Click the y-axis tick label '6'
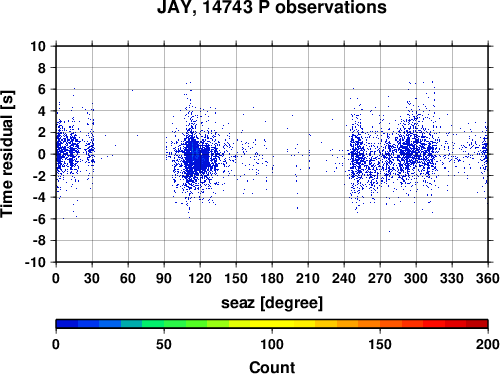Screen dimensions: 500x374 pyautogui.click(x=42, y=89)
